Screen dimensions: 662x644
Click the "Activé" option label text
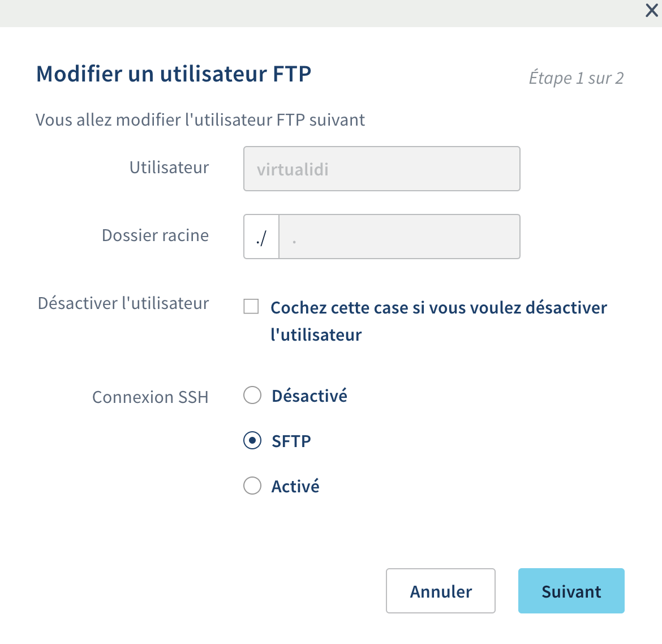point(295,486)
